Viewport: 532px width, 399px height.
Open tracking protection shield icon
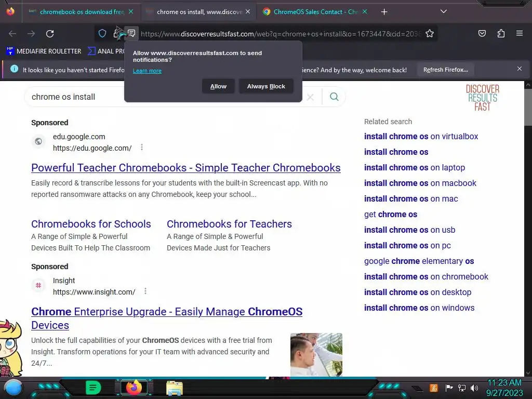[x=102, y=33]
